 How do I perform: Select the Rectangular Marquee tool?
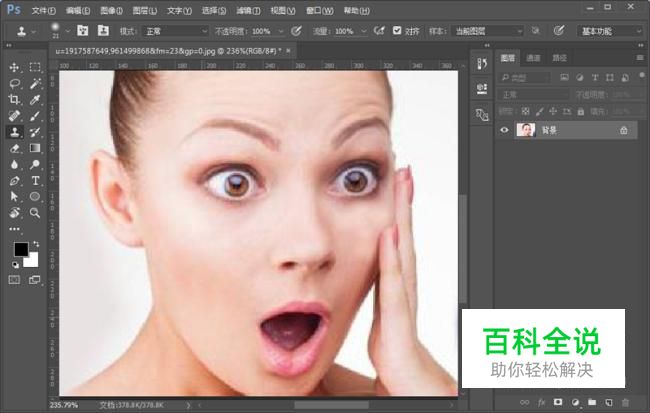35,67
